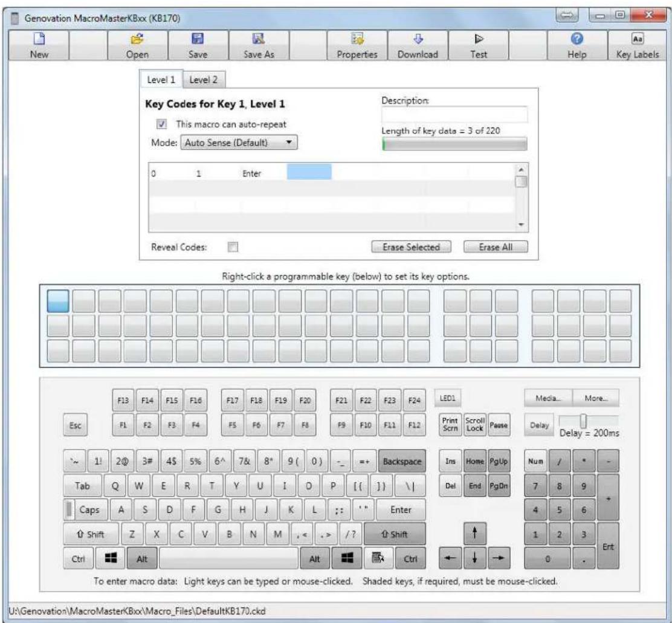Click the Delay button

tap(539, 425)
